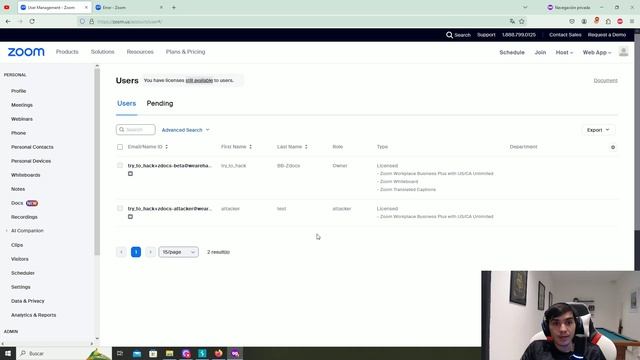Click the 'still available' licenses link
640x360 pixels.
point(199,80)
